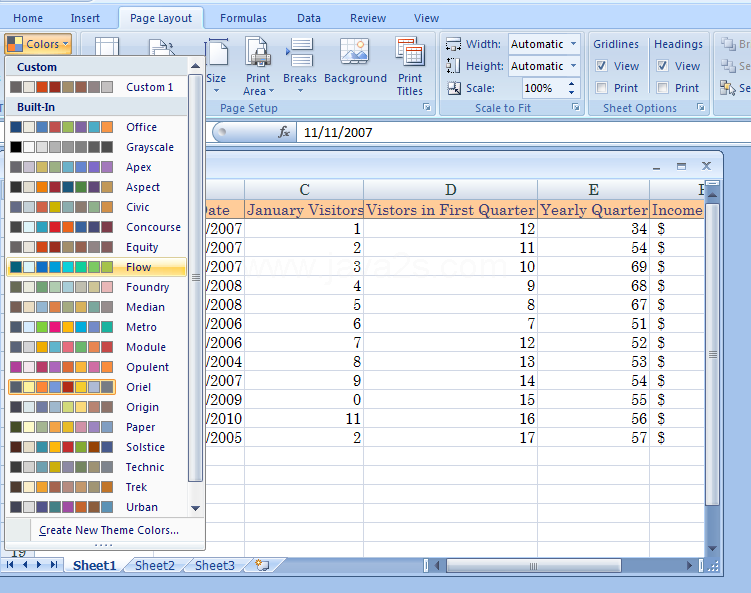Select the Sheet3 worksheet tab

(x=215, y=565)
